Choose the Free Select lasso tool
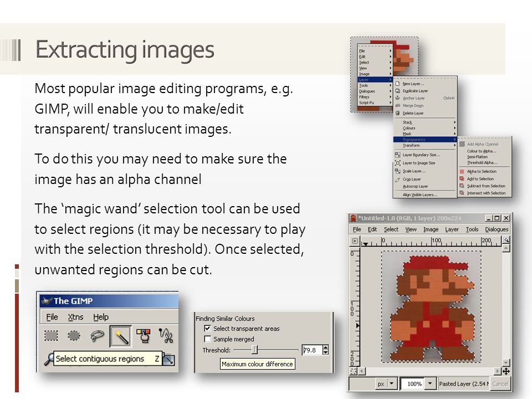Screen dimensions: 532x399 (x=97, y=336)
